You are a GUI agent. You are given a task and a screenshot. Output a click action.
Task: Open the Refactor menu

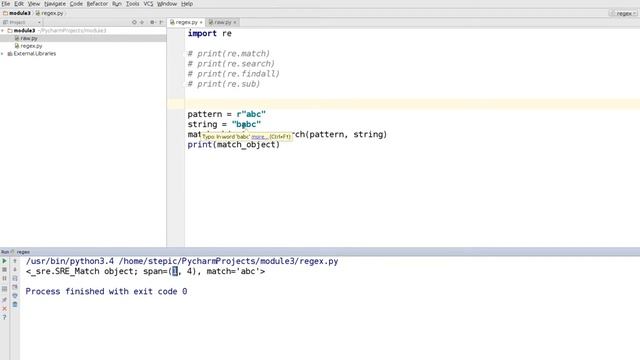click(97, 4)
